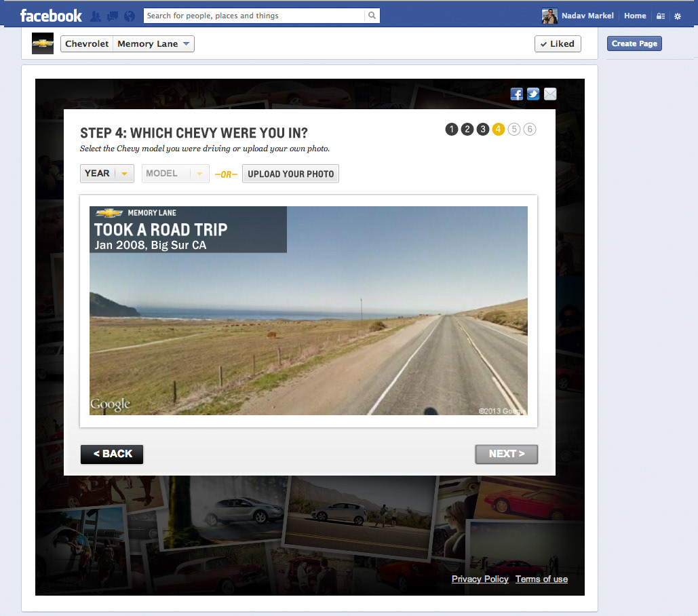The height and width of the screenshot is (616, 698).
Task: Open the YEAR dropdown
Action: coord(107,174)
